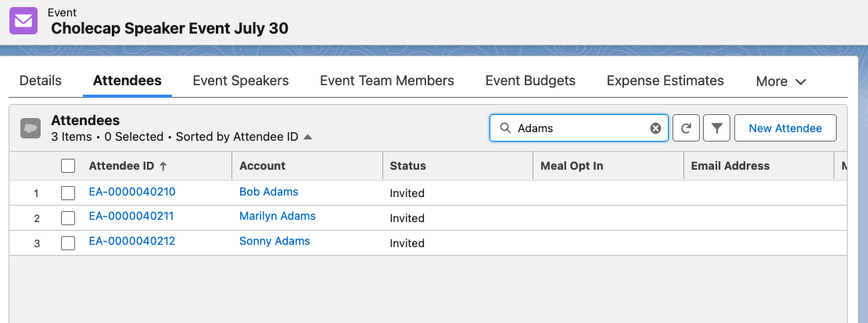Select all attendees with header checkbox
The width and height of the screenshot is (868, 323).
(68, 166)
